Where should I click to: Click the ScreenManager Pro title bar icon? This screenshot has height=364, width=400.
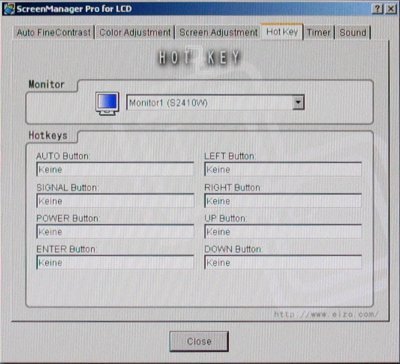pyautogui.click(x=9, y=9)
